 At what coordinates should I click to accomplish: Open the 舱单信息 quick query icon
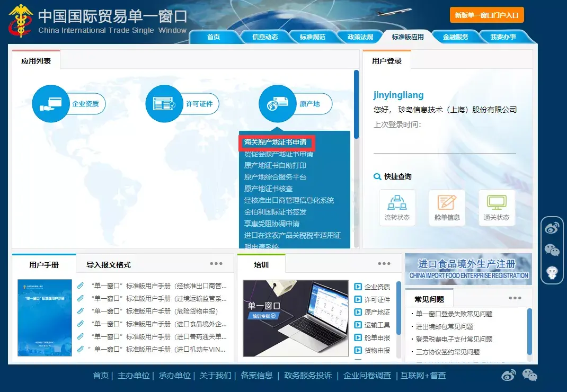pos(447,208)
